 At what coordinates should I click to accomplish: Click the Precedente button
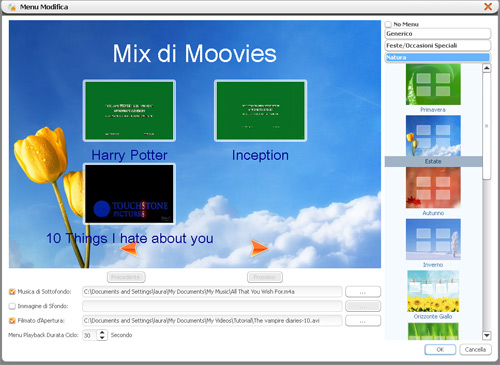pyautogui.click(x=126, y=277)
